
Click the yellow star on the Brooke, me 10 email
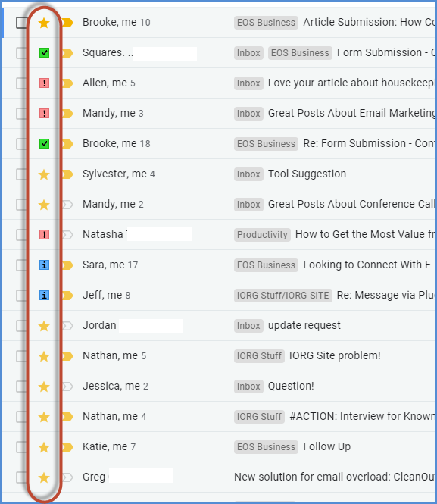click(44, 23)
